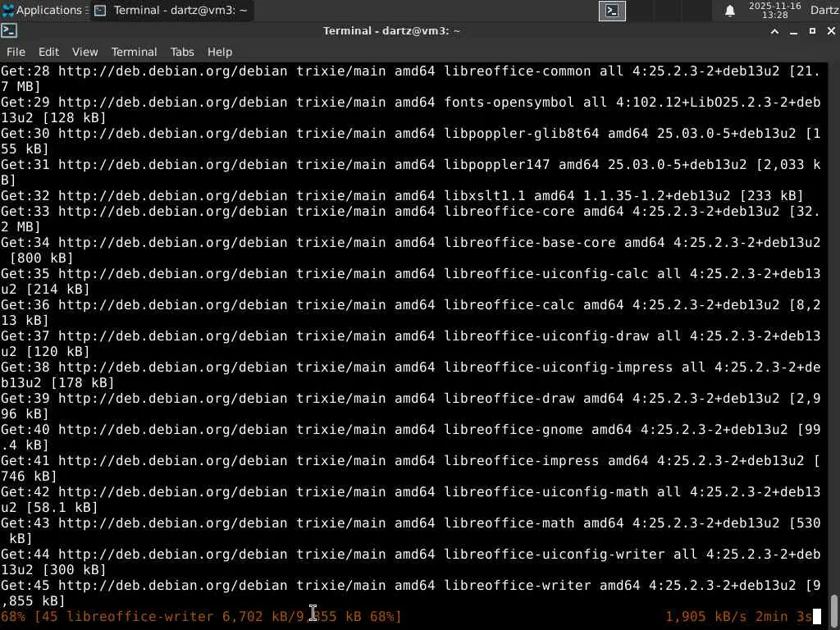
Task: Click the Get:38 libreoffice-uiconfig-impress line
Action: tap(410, 374)
